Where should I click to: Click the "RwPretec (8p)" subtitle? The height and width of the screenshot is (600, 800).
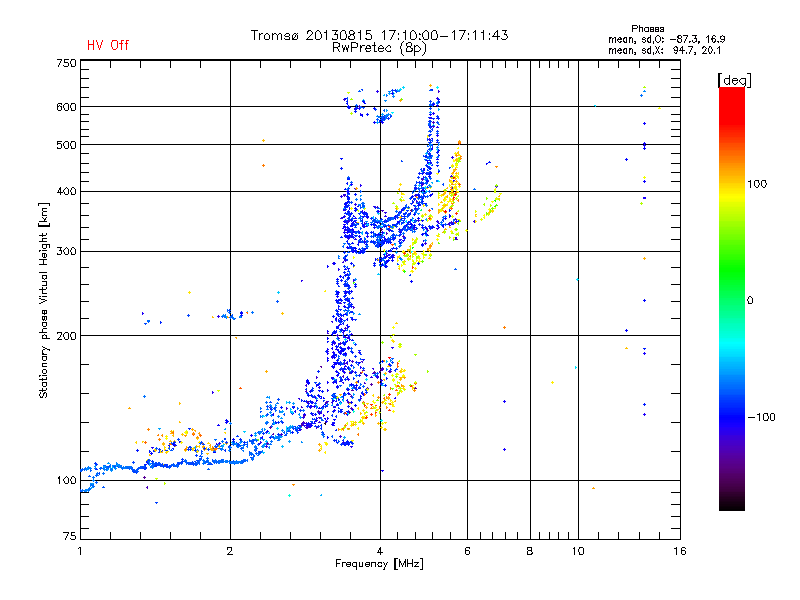[x=379, y=48]
